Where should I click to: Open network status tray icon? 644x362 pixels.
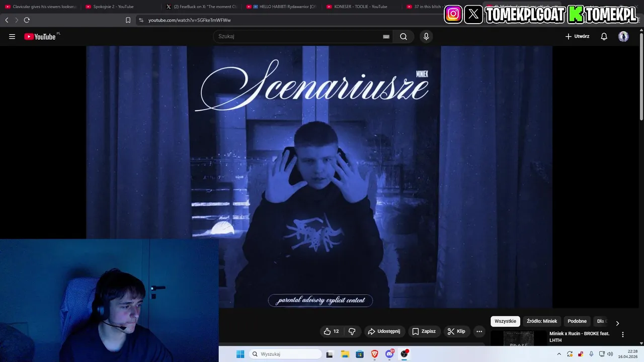pos(602,354)
